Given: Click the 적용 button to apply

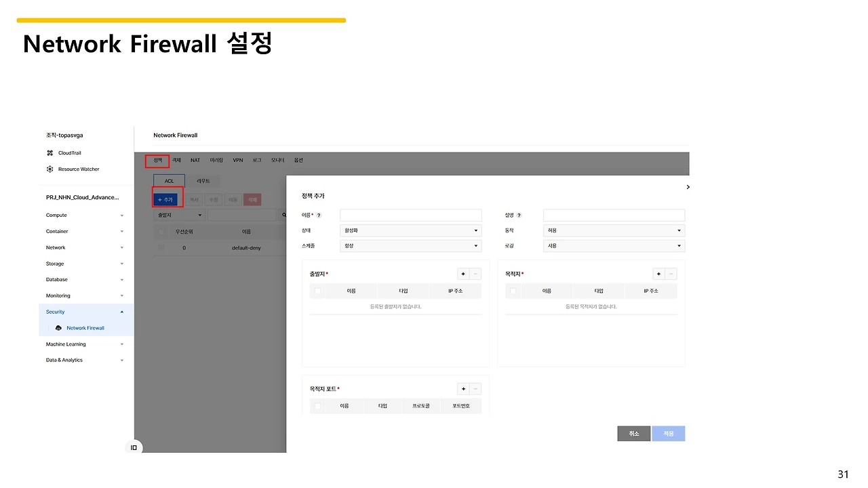Looking at the screenshot, I should pyautogui.click(x=669, y=434).
